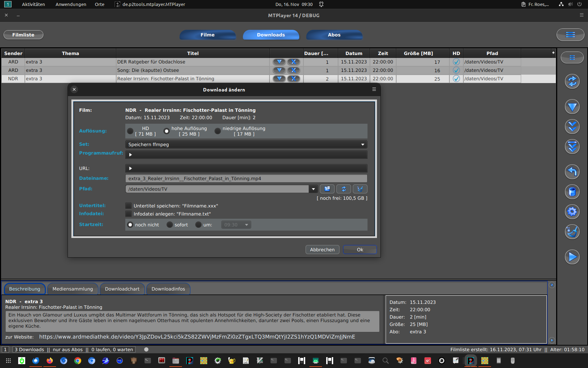Start download for Song: Die (kaputte) Ostsee
The width and height of the screenshot is (588, 368).
(x=279, y=70)
